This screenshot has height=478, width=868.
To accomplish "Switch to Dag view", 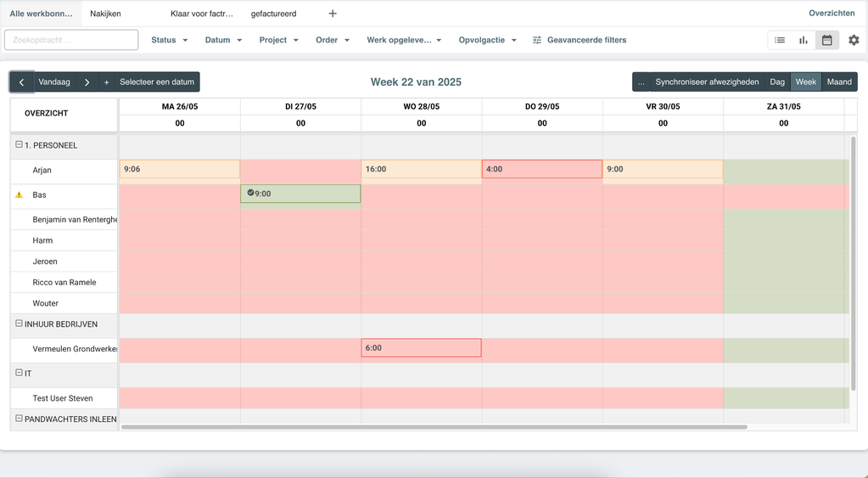I will click(x=777, y=82).
